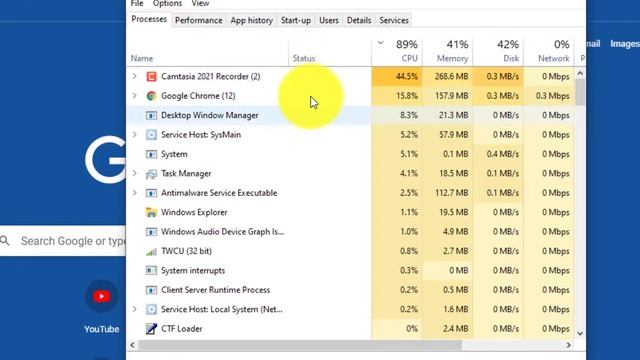Click the Windows Audio Device Graph icon

pos(151,232)
